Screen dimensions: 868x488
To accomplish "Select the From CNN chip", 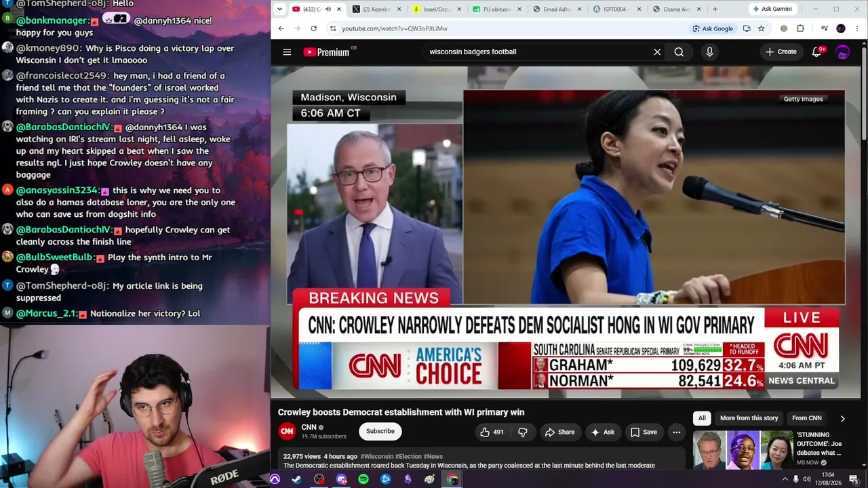I will [807, 418].
